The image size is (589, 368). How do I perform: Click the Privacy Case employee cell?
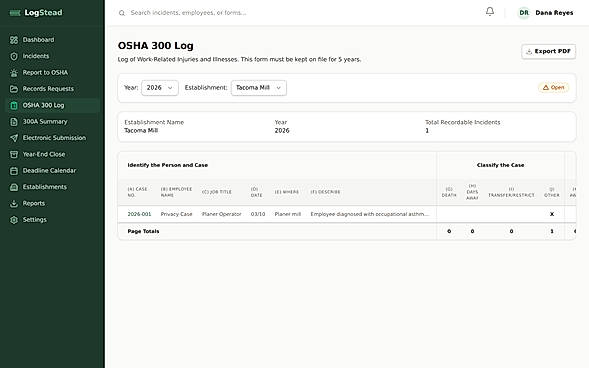(176, 214)
